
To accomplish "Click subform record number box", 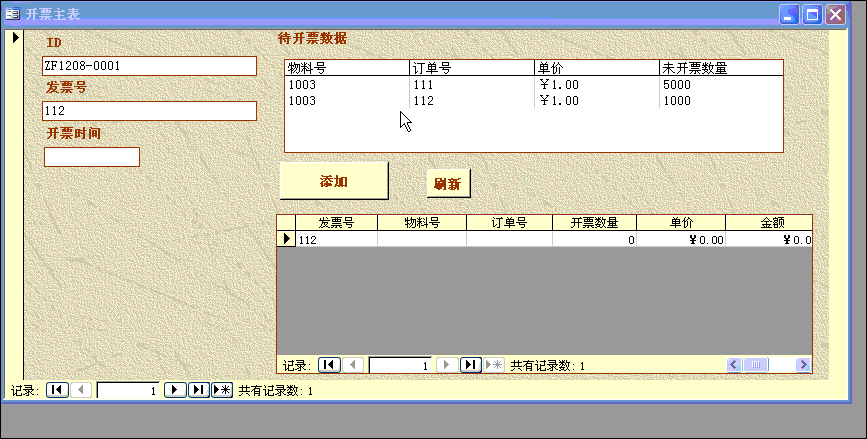I will pyautogui.click(x=400, y=365).
